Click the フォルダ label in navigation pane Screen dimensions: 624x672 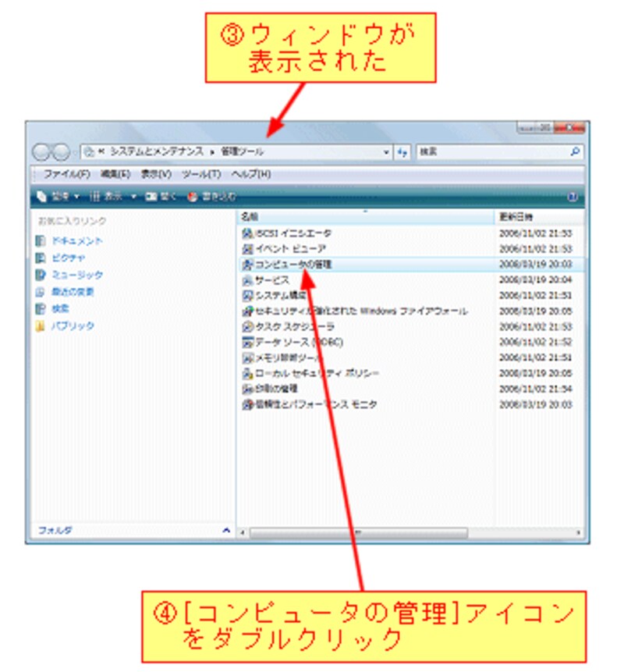tap(55, 531)
